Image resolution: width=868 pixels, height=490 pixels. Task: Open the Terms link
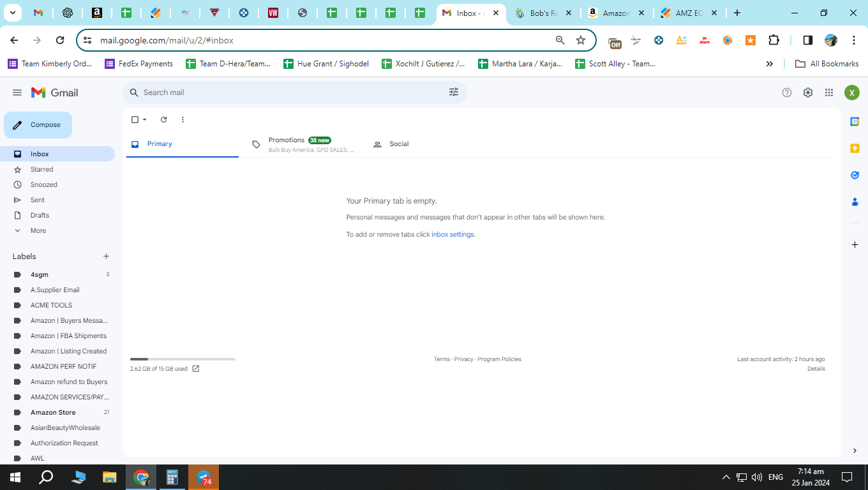pos(442,359)
